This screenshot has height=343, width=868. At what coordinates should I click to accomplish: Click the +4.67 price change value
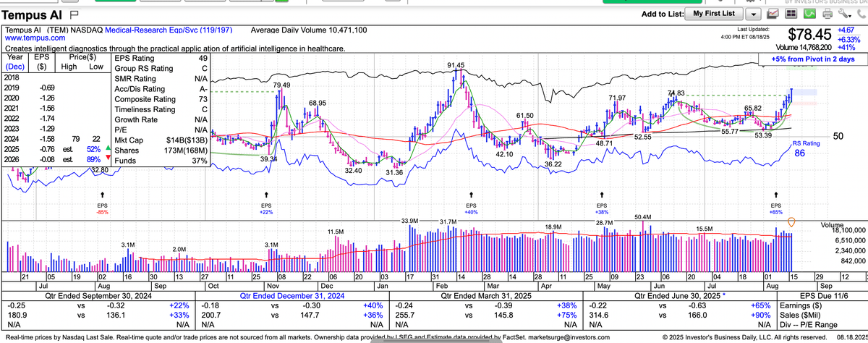[847, 30]
